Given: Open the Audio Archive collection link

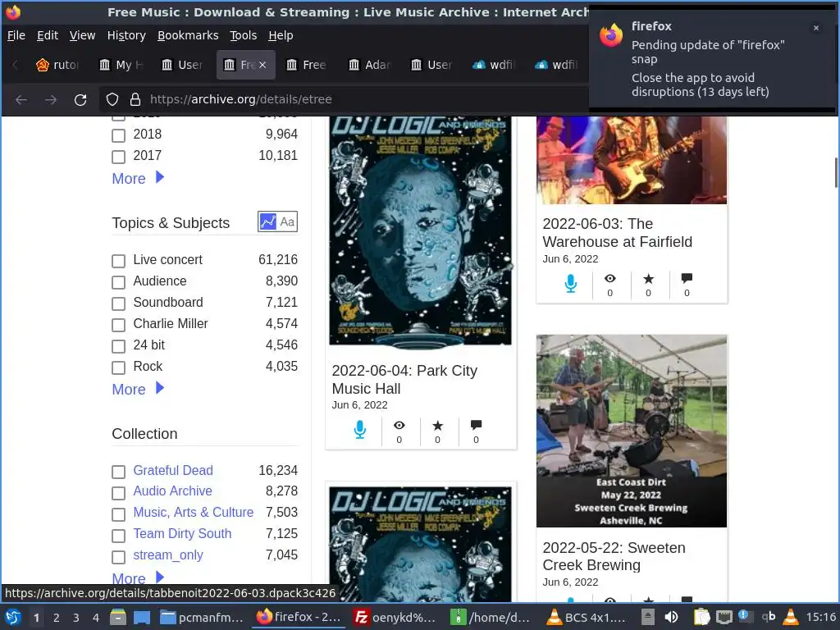Looking at the screenshot, I should (172, 491).
